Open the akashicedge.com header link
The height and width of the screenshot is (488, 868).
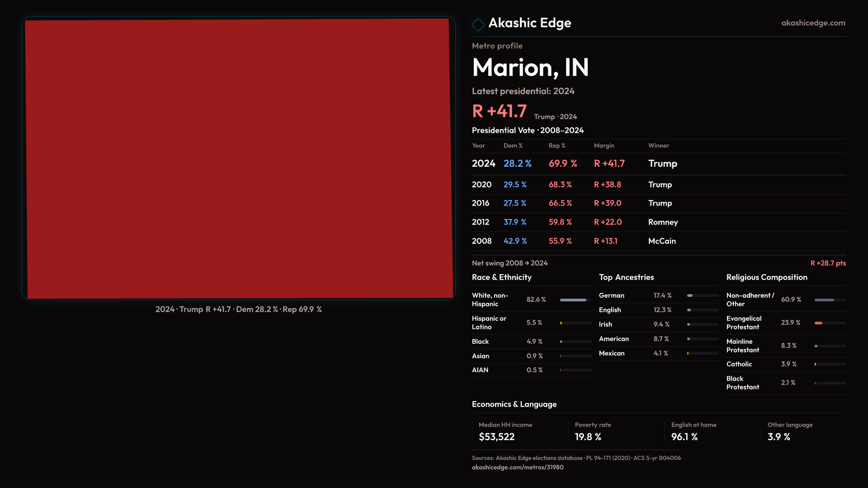813,23
